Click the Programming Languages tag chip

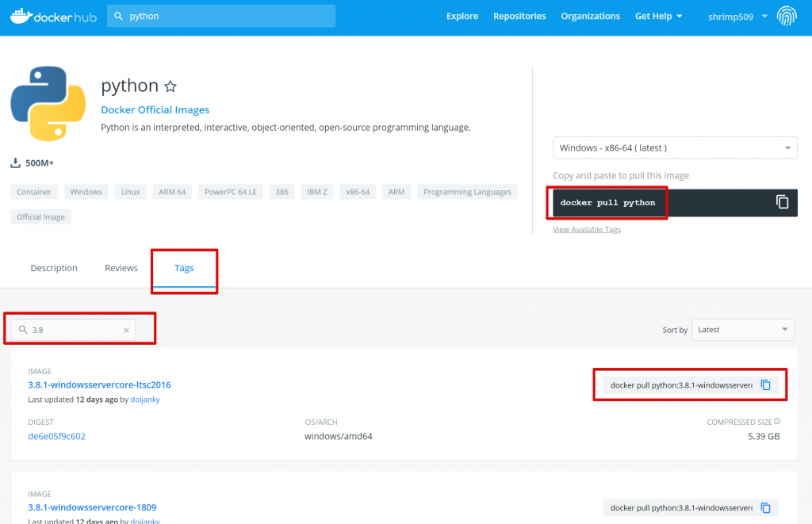tap(467, 192)
